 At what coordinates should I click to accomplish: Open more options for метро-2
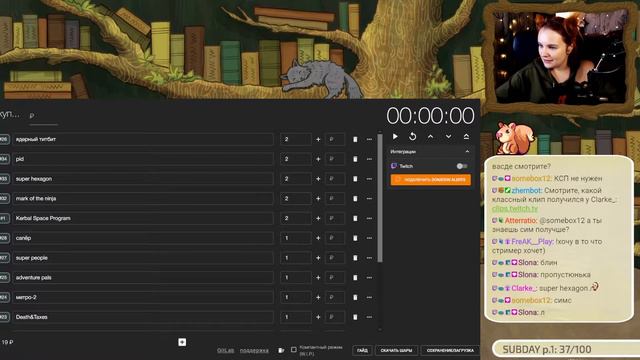[369, 297]
